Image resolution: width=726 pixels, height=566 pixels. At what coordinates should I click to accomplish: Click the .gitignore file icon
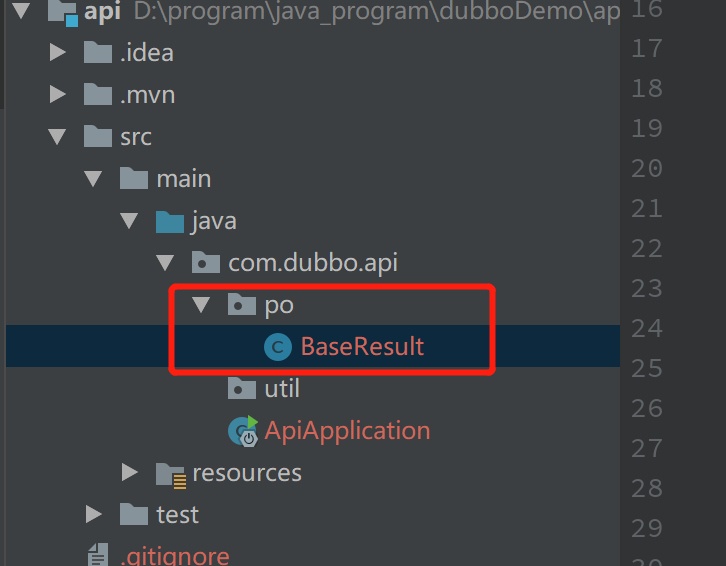click(98, 555)
